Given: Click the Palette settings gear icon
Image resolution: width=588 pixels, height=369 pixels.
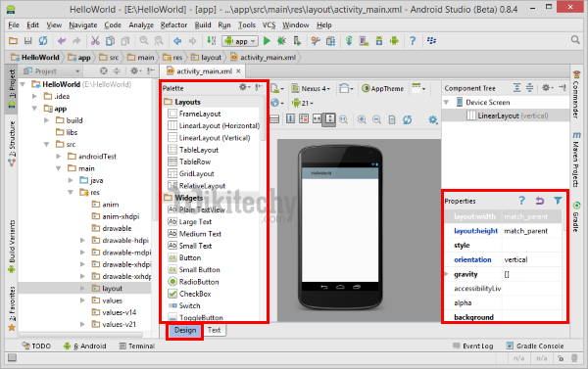Looking at the screenshot, I should [x=243, y=87].
